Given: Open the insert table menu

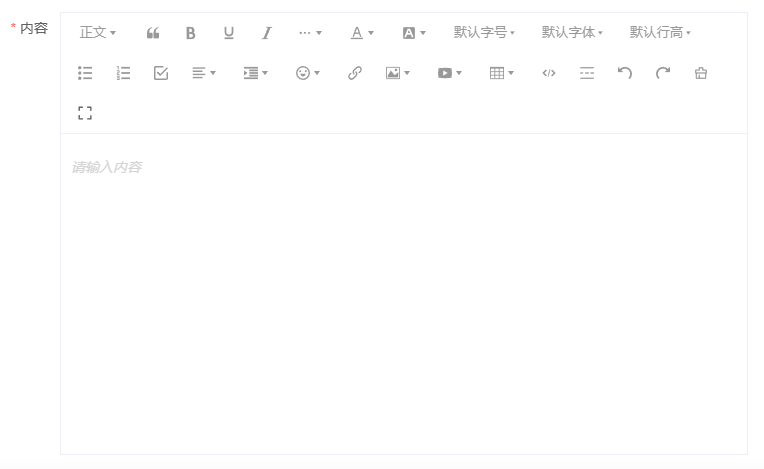Looking at the screenshot, I should click(x=501, y=73).
